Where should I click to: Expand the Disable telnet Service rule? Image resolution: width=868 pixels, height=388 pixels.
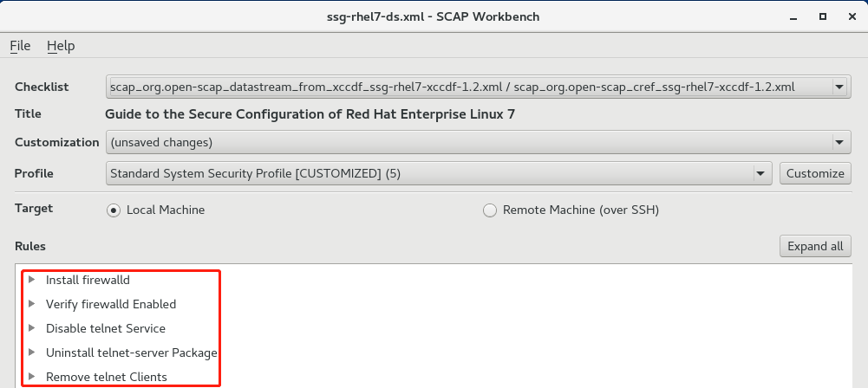click(31, 328)
